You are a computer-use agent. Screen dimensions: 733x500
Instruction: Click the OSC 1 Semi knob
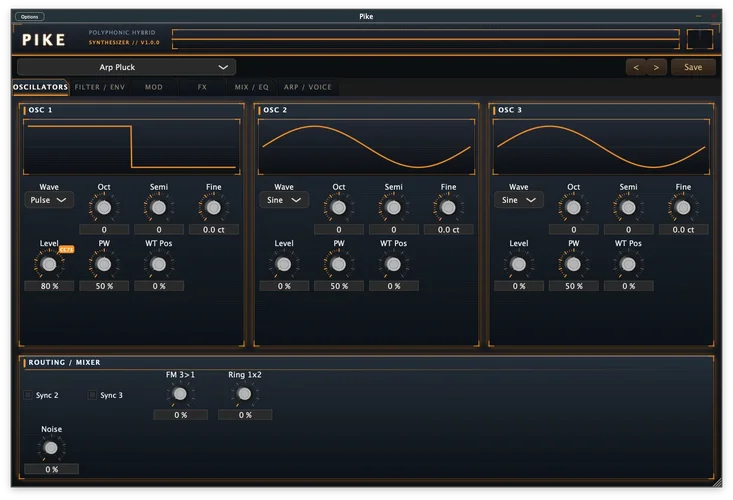159,207
